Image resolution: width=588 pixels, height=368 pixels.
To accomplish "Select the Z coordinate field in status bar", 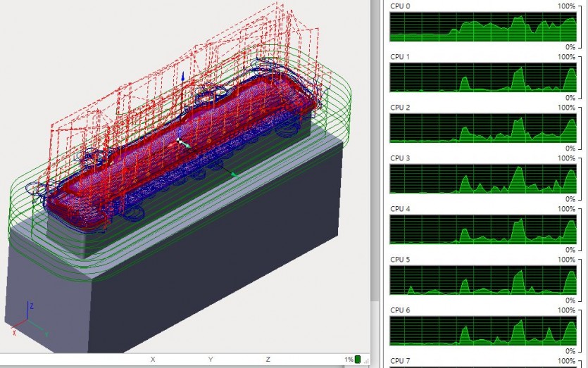I will 268,360.
